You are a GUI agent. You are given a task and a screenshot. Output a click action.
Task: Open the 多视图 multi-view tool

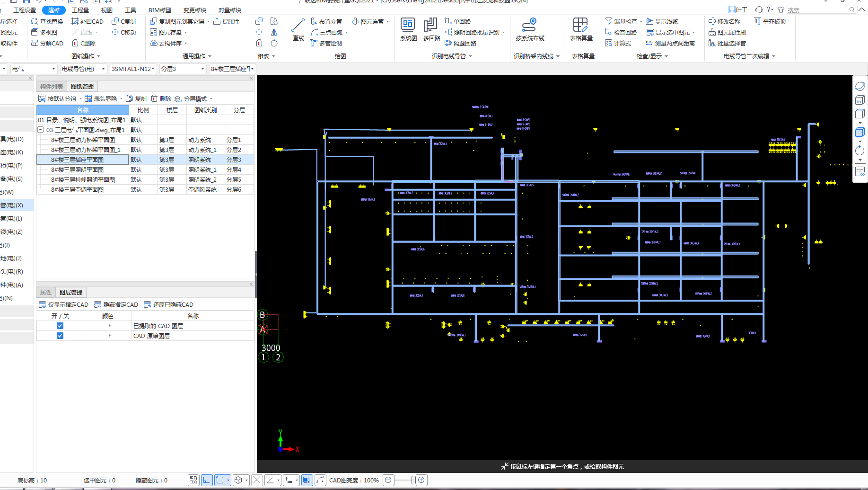pyautogui.click(x=44, y=32)
